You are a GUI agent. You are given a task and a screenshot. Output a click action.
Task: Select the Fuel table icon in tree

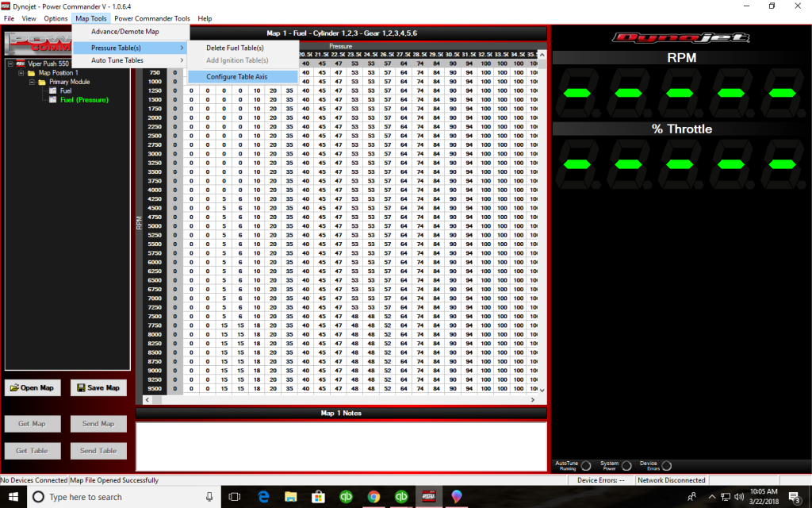[53, 90]
